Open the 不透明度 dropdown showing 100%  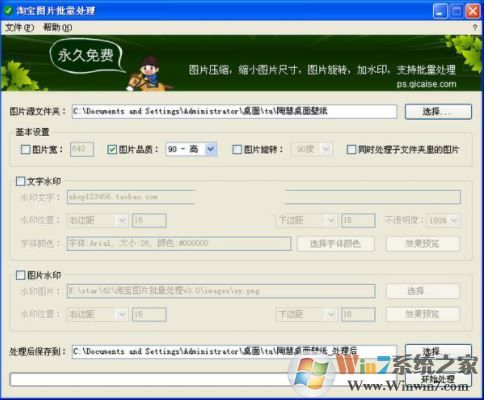444,220
